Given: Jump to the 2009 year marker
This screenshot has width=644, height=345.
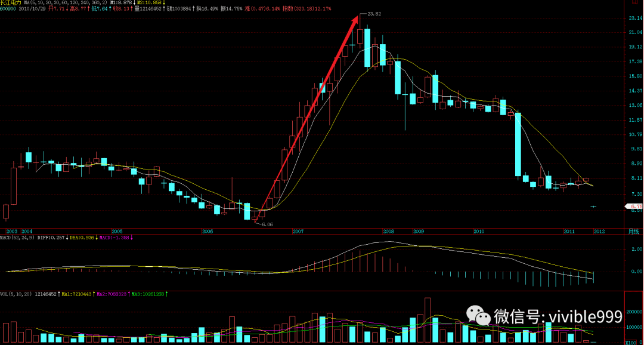Looking at the screenshot, I should pyautogui.click(x=419, y=232).
